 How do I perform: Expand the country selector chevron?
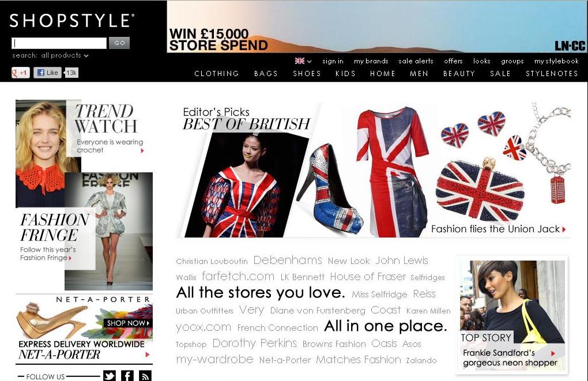point(309,61)
